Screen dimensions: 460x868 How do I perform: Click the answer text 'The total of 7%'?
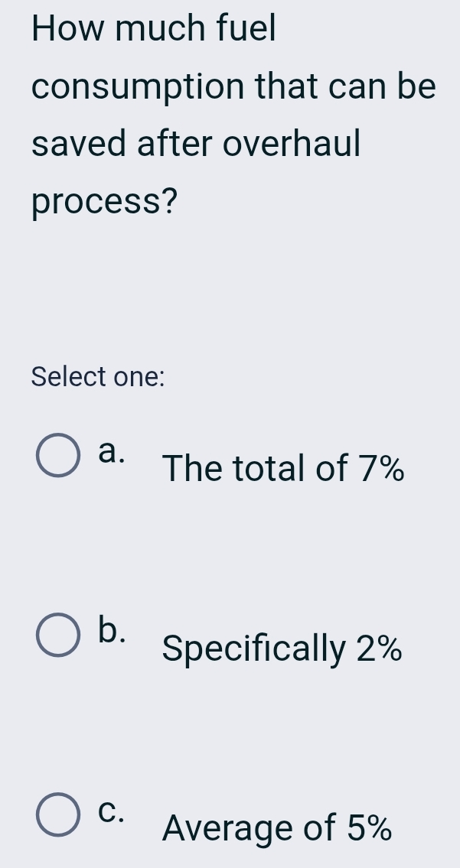(x=283, y=468)
